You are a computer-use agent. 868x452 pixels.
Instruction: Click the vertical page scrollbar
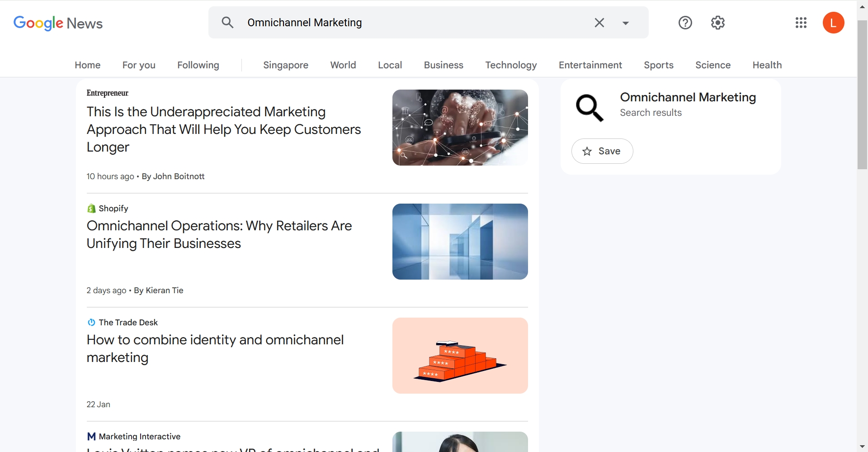pos(862,95)
